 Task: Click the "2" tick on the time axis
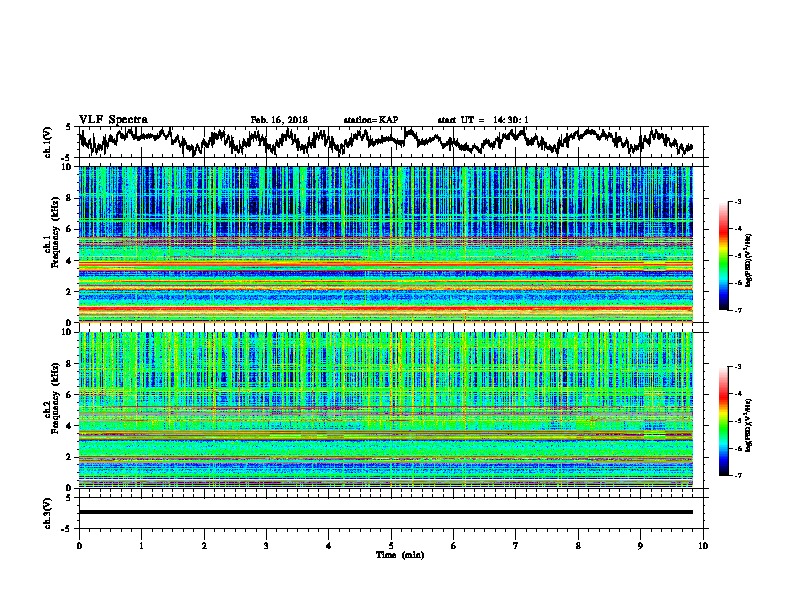[x=204, y=546]
